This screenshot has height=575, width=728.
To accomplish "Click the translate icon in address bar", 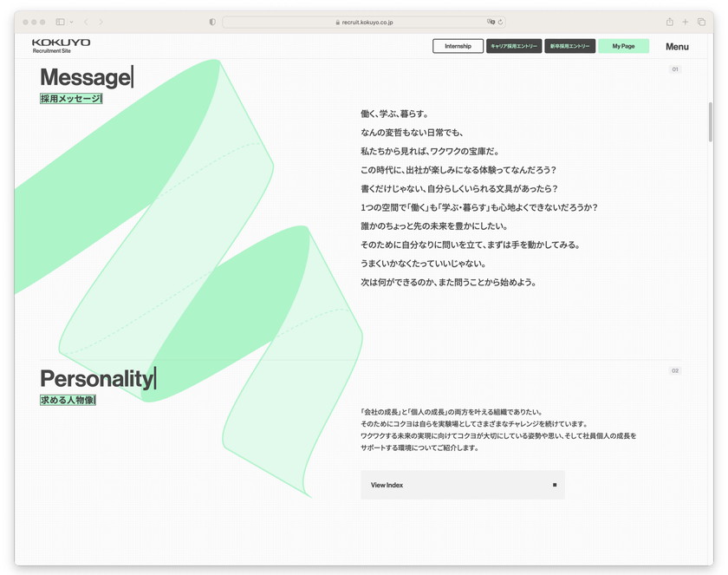I will [491, 22].
